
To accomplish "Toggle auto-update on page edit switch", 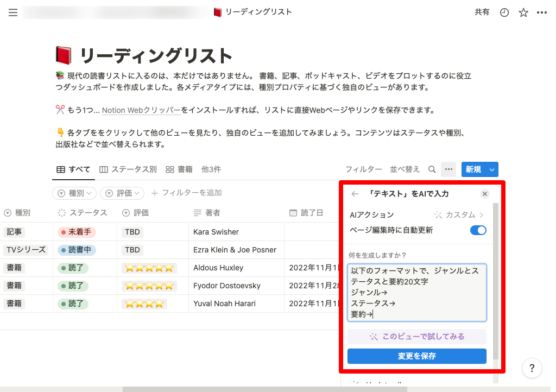I will [x=478, y=230].
